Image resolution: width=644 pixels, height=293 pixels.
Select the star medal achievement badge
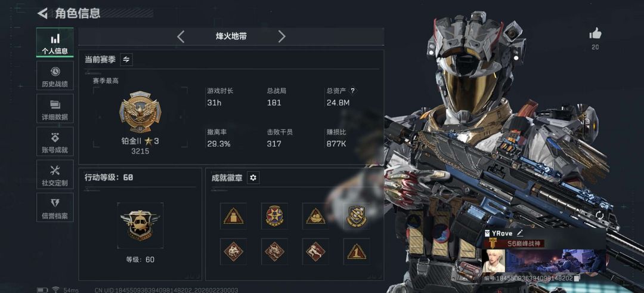tap(274, 216)
